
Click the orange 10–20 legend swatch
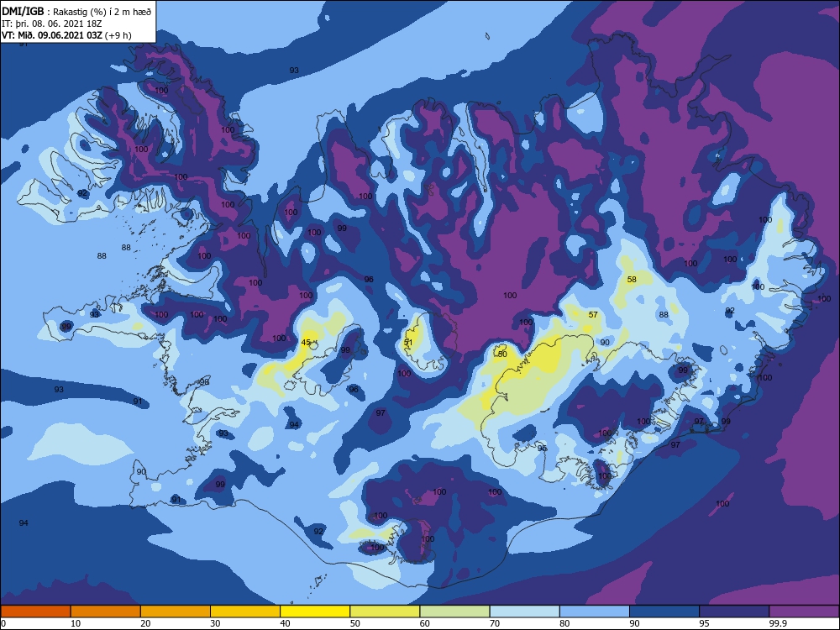point(106,612)
